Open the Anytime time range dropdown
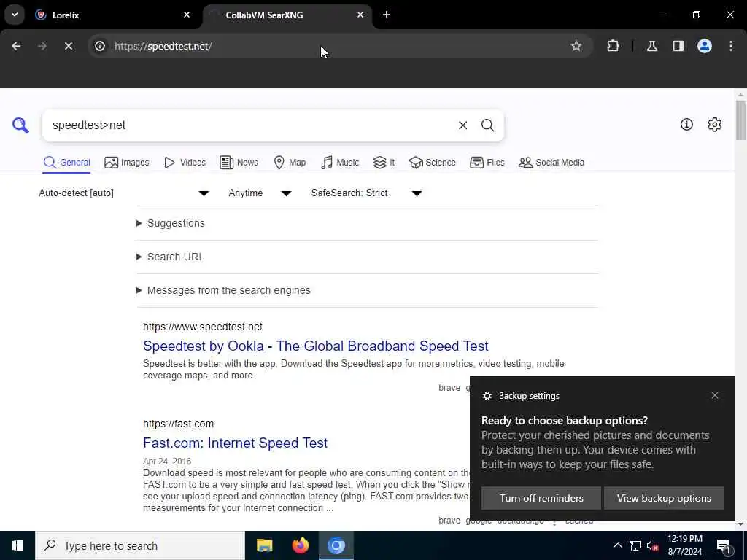The width and height of the screenshot is (747, 560). 260,192
